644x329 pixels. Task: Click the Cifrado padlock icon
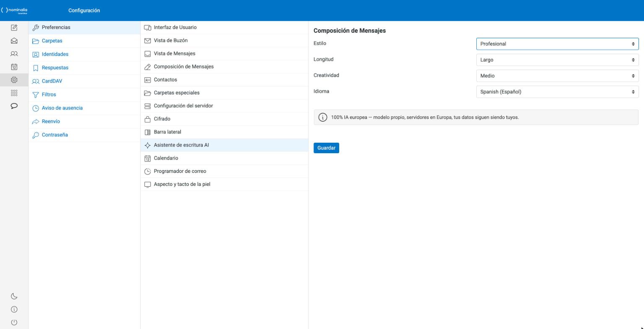(148, 119)
